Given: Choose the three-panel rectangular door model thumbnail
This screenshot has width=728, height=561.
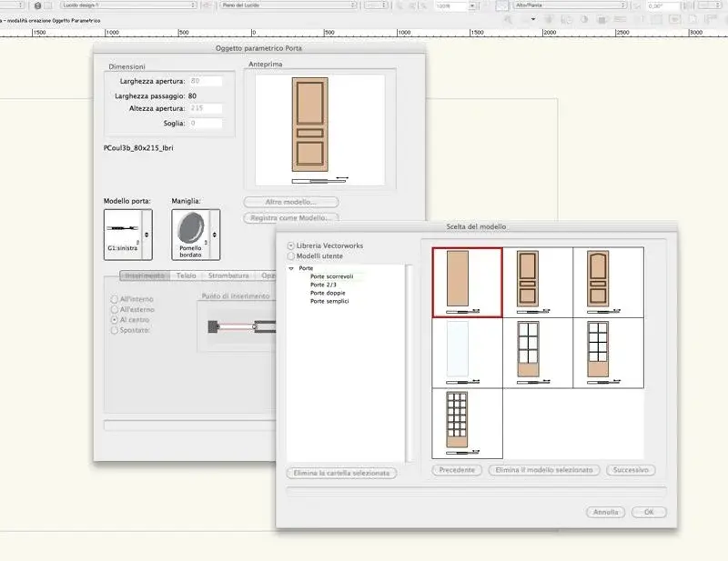Looking at the screenshot, I should (x=538, y=283).
